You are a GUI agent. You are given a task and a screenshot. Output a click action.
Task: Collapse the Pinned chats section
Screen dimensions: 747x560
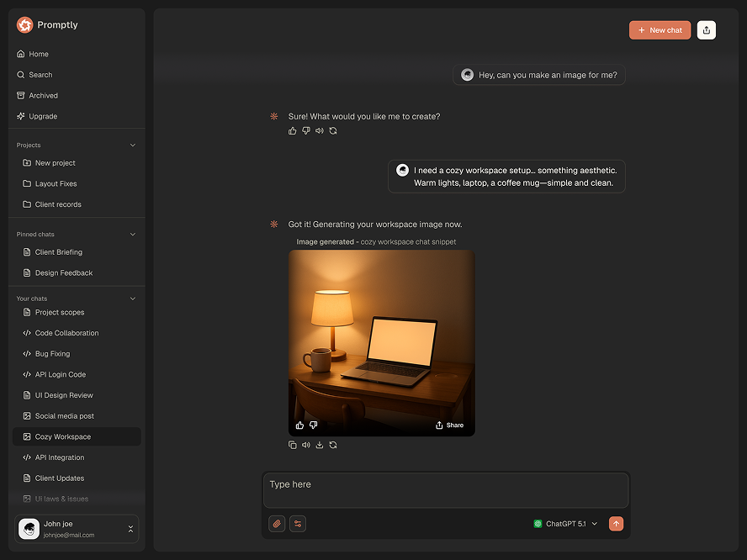(132, 235)
